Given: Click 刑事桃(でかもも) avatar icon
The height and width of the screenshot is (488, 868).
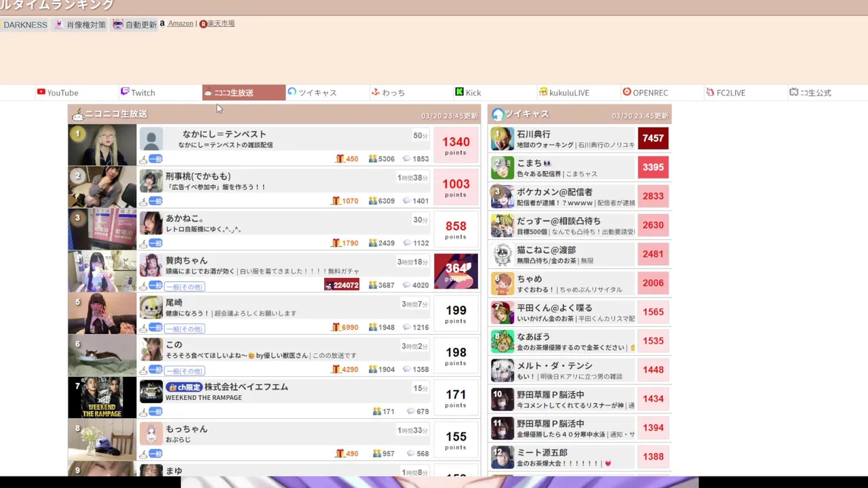Looking at the screenshot, I should tap(151, 181).
